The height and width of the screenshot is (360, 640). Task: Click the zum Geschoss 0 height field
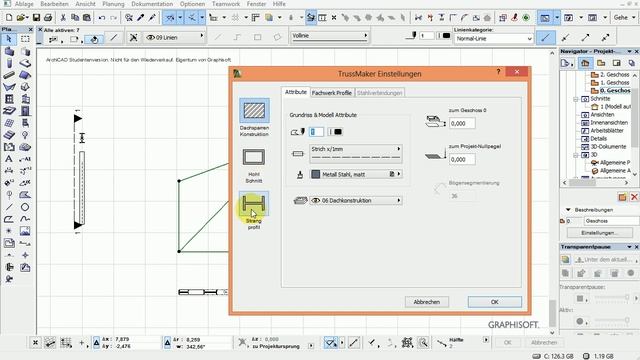[462, 123]
